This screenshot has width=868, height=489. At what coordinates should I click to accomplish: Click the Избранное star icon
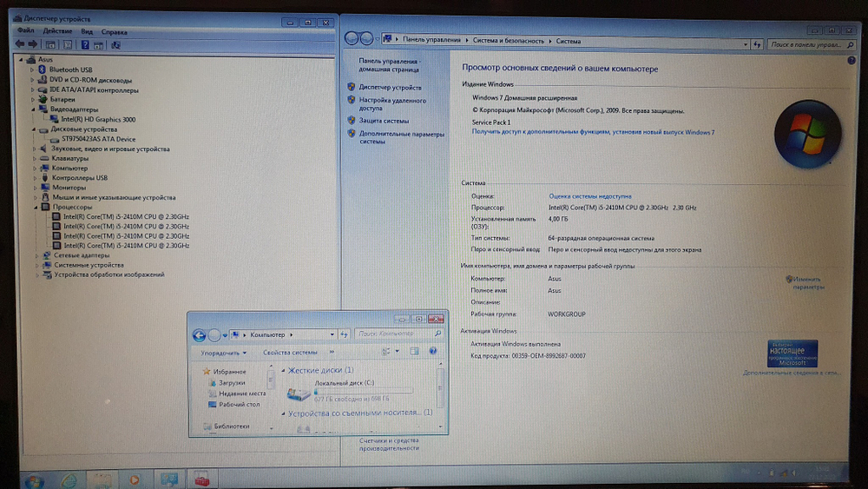point(207,372)
